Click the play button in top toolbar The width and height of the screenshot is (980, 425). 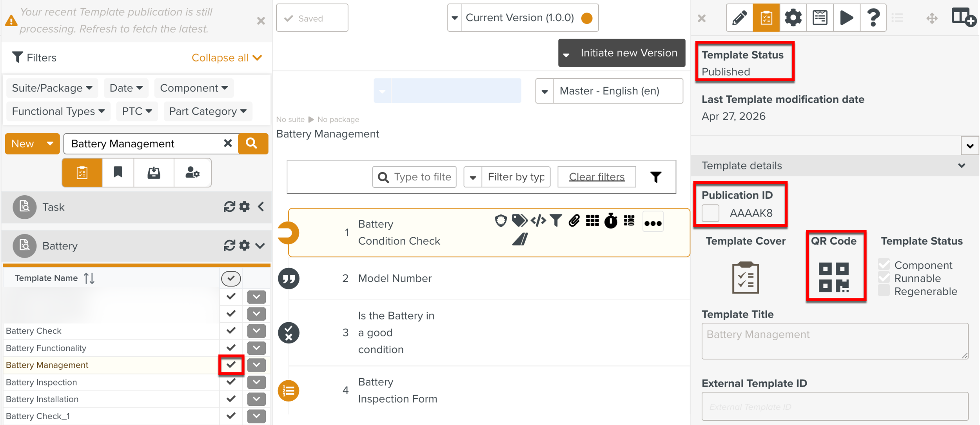(846, 18)
